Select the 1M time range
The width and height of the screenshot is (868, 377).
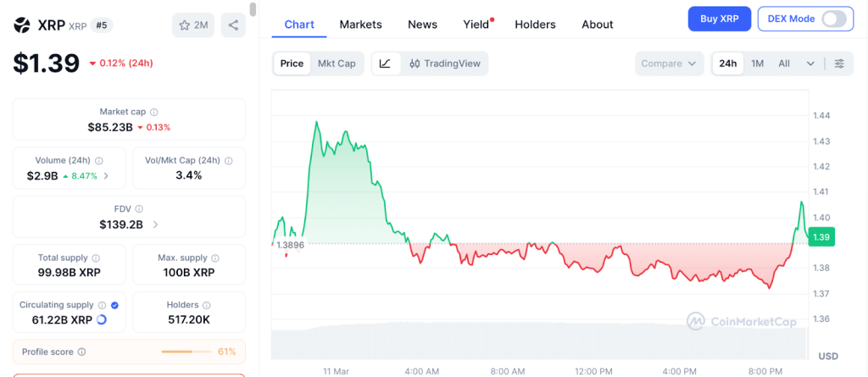(x=758, y=64)
